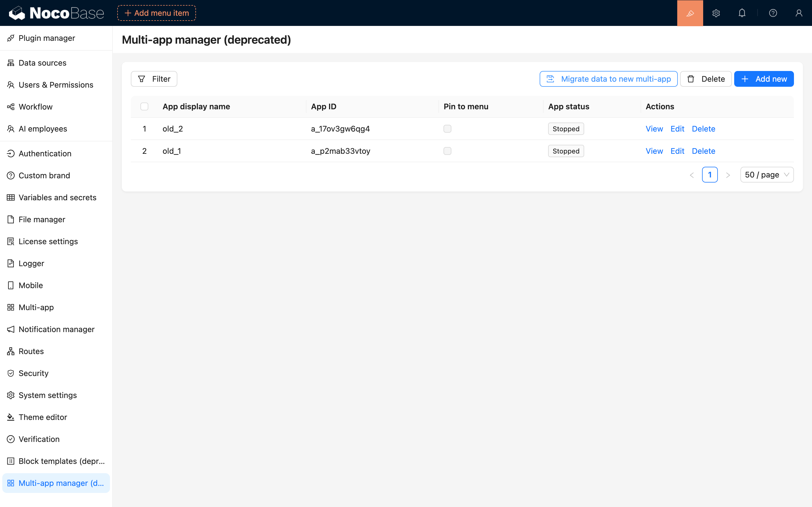Click the NocoBase logo
The image size is (812, 507).
pyautogui.click(x=56, y=13)
